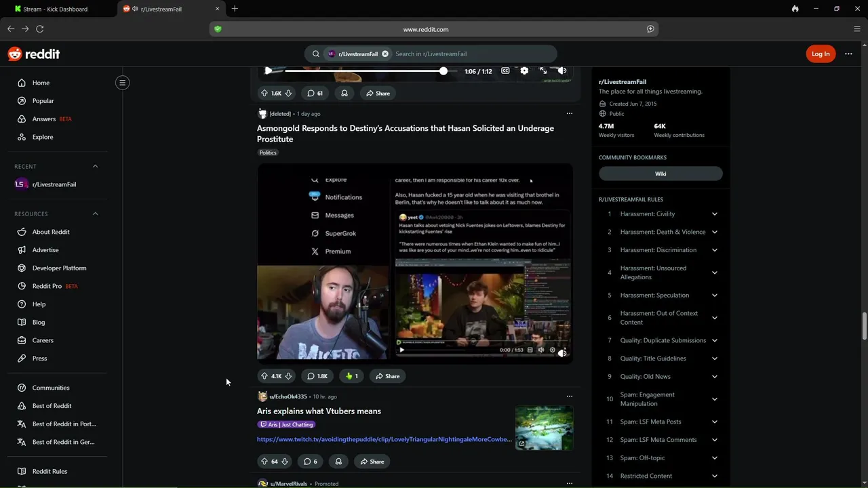868x488 pixels.
Task: Open user u/EchoOk4335 profile
Action: 288,396
